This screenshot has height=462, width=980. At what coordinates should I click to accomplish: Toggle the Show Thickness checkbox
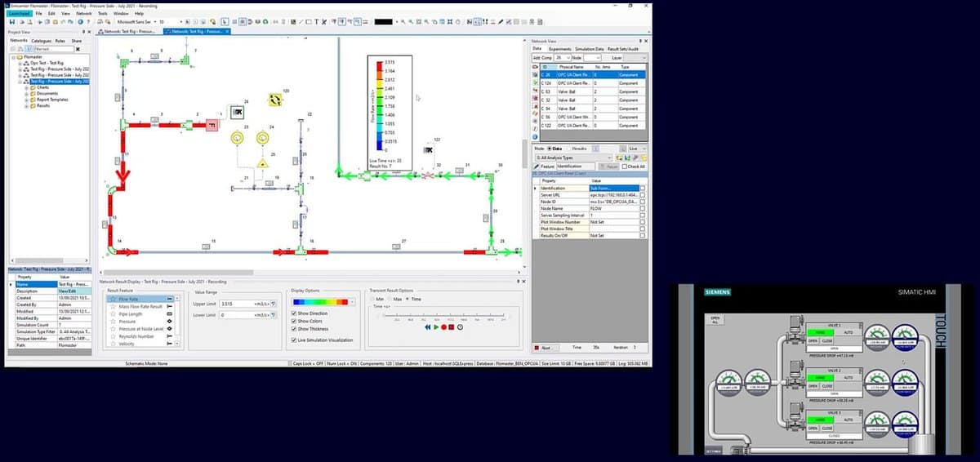coord(294,328)
